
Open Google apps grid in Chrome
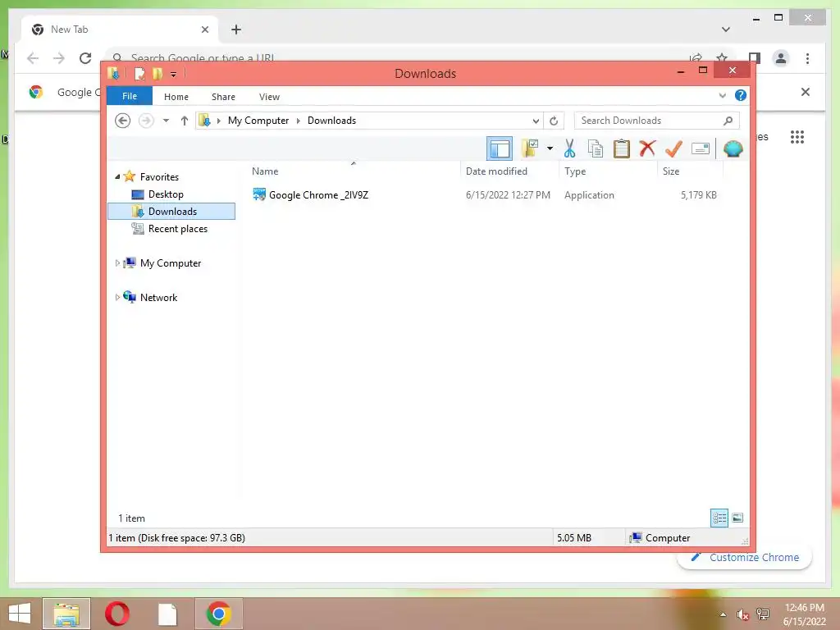coord(797,137)
